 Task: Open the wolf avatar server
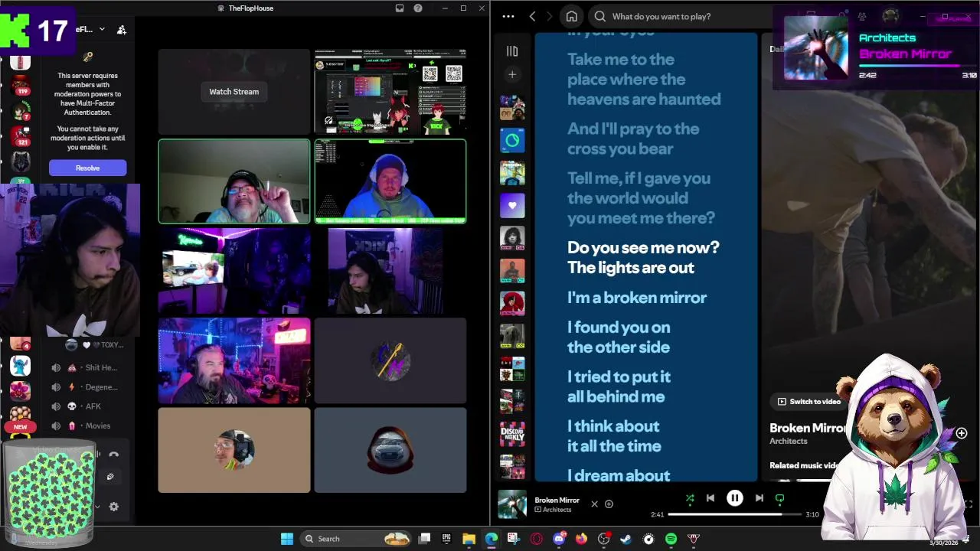point(21,161)
